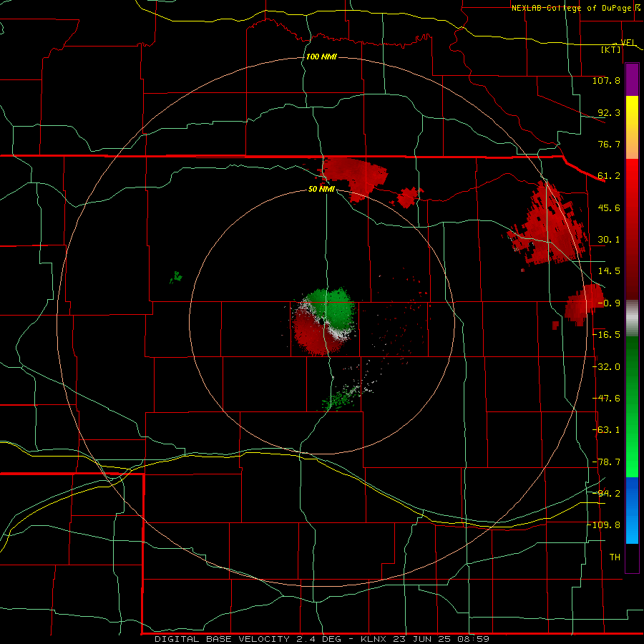Select the -0.9 scale value
644x644 pixels.
(609, 303)
